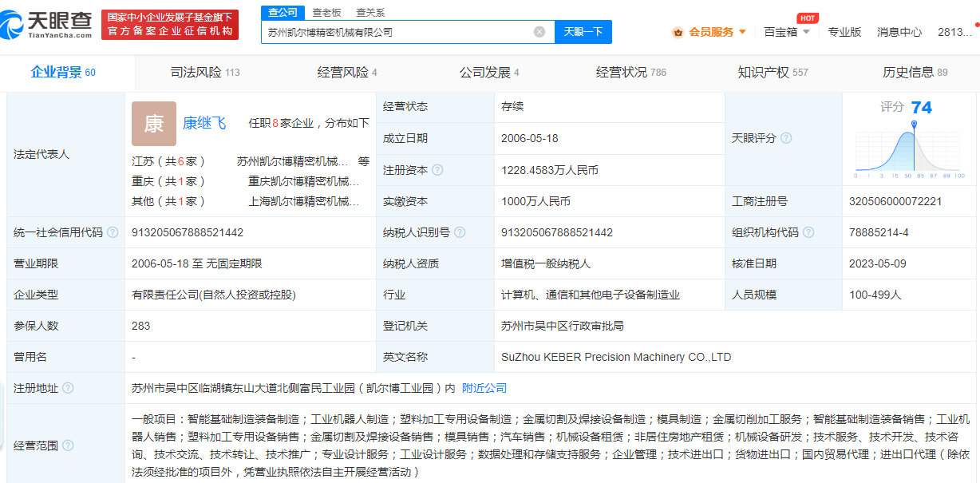The image size is (980, 483).
Task: Click the 附近公司 link
Action: click(x=484, y=388)
